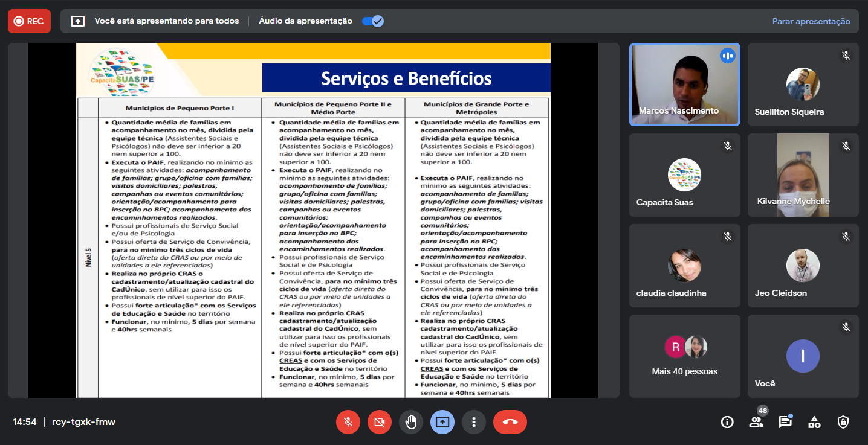
Task: Click the Serviços e Benefícios presentation slide
Action: pyautogui.click(x=313, y=220)
